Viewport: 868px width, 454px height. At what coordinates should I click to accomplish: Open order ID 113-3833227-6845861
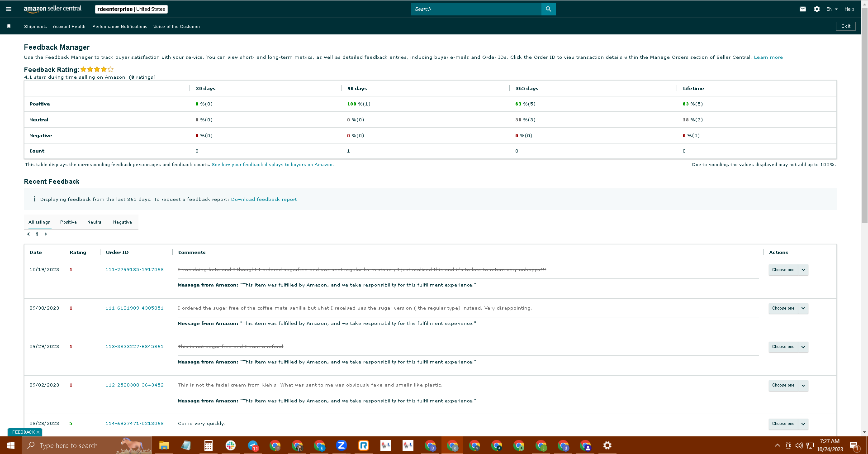(134, 347)
